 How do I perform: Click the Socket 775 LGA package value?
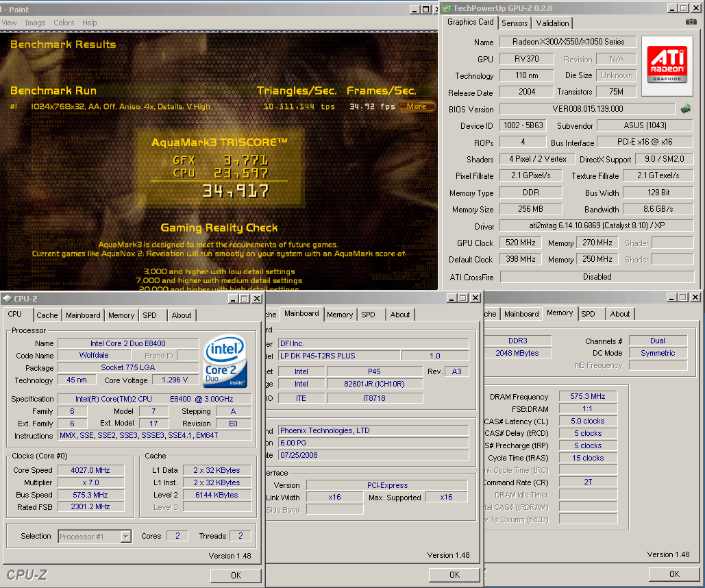point(128,367)
